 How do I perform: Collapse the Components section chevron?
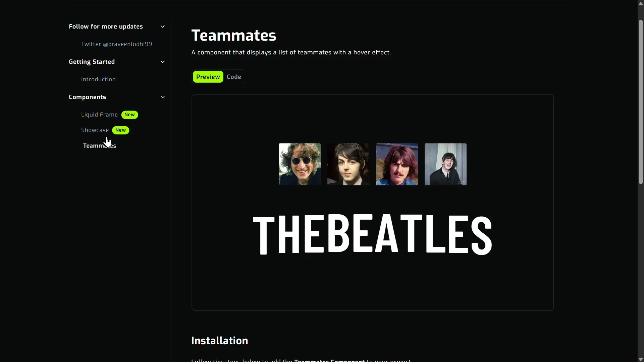pyautogui.click(x=163, y=97)
